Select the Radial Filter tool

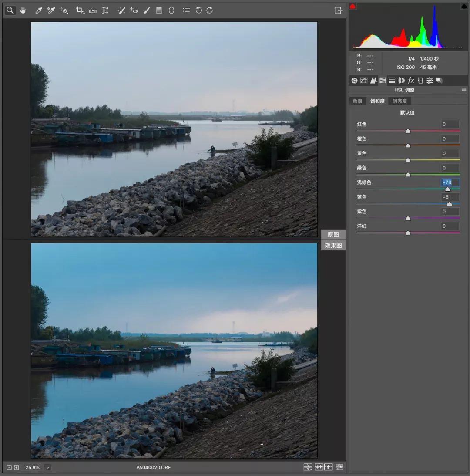tap(171, 10)
